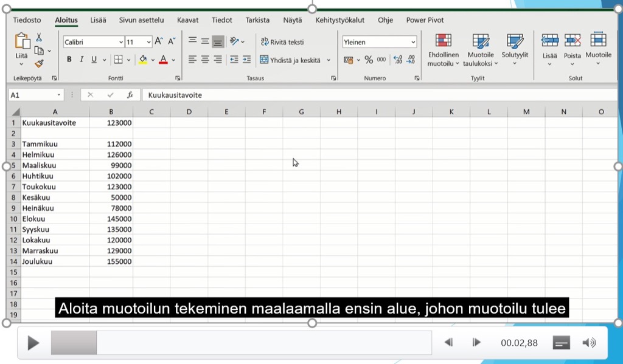The width and height of the screenshot is (623, 364).
Task: Switch to the Tiedot tab
Action: (x=221, y=20)
